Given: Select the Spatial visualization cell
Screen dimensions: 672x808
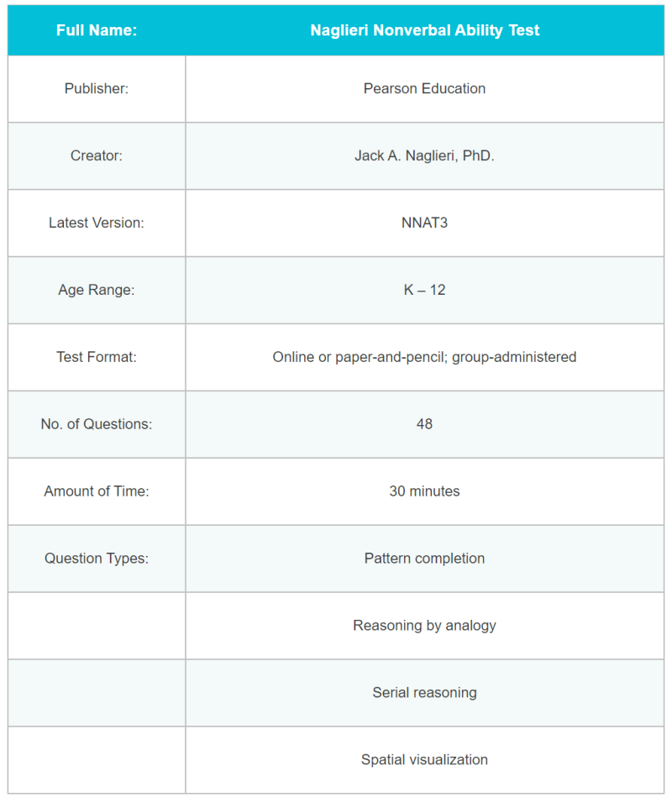Looking at the screenshot, I should click(425, 760).
